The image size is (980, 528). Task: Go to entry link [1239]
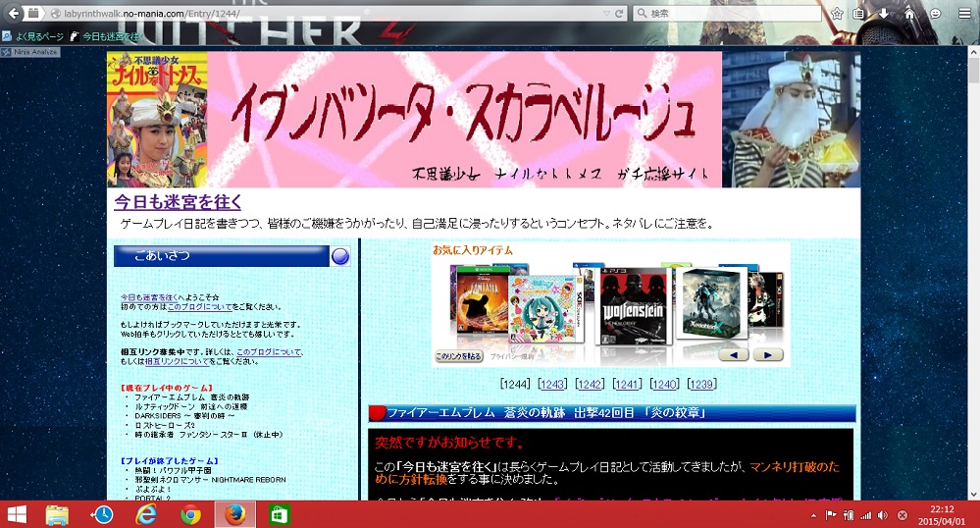(x=701, y=384)
